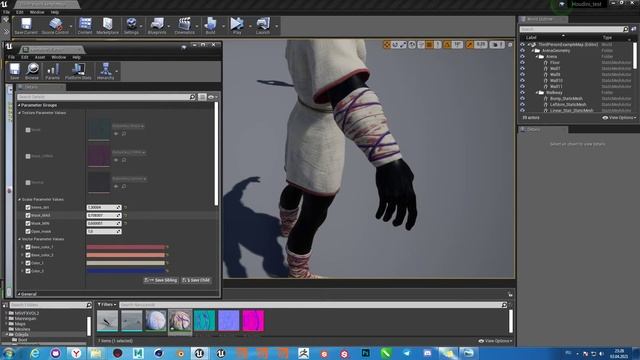Open Asset menu in material instance editor
The height and width of the screenshot is (360, 640).
tap(40, 57)
